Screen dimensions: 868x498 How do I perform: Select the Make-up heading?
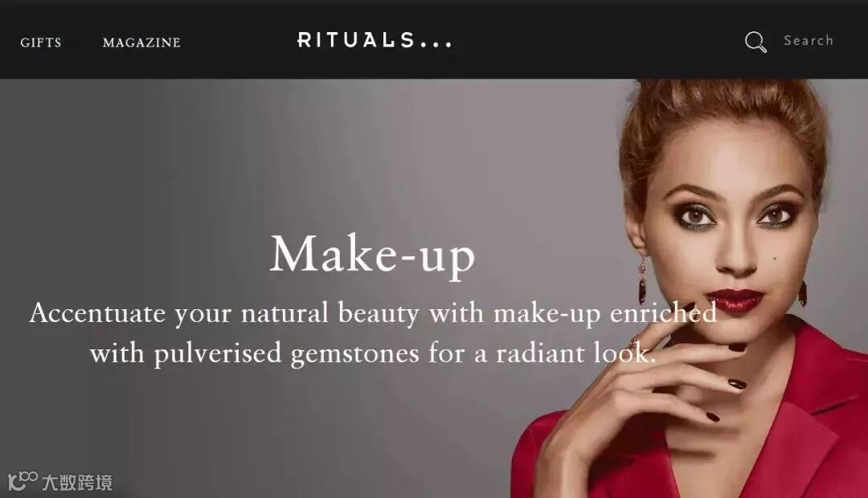coord(373,255)
